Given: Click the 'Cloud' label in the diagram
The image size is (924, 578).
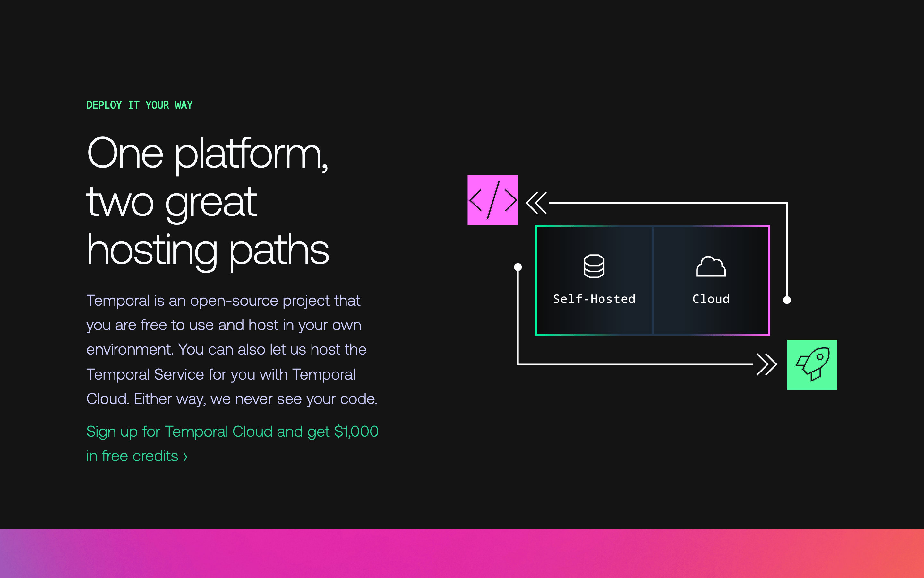Looking at the screenshot, I should [x=711, y=299].
